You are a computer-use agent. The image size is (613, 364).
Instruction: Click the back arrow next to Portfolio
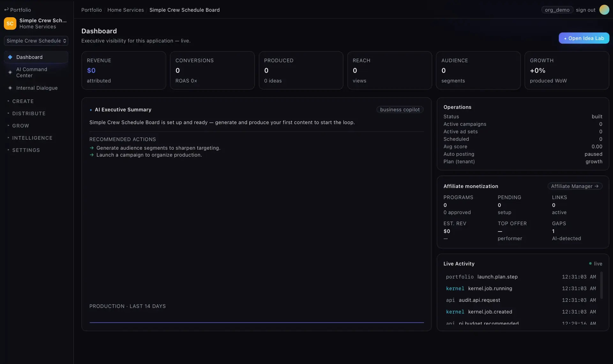coord(6,10)
